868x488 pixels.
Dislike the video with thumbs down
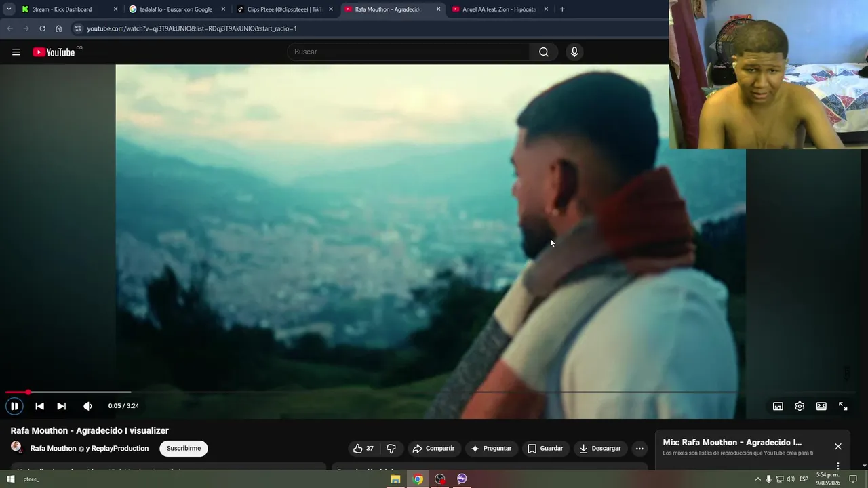[x=391, y=449]
